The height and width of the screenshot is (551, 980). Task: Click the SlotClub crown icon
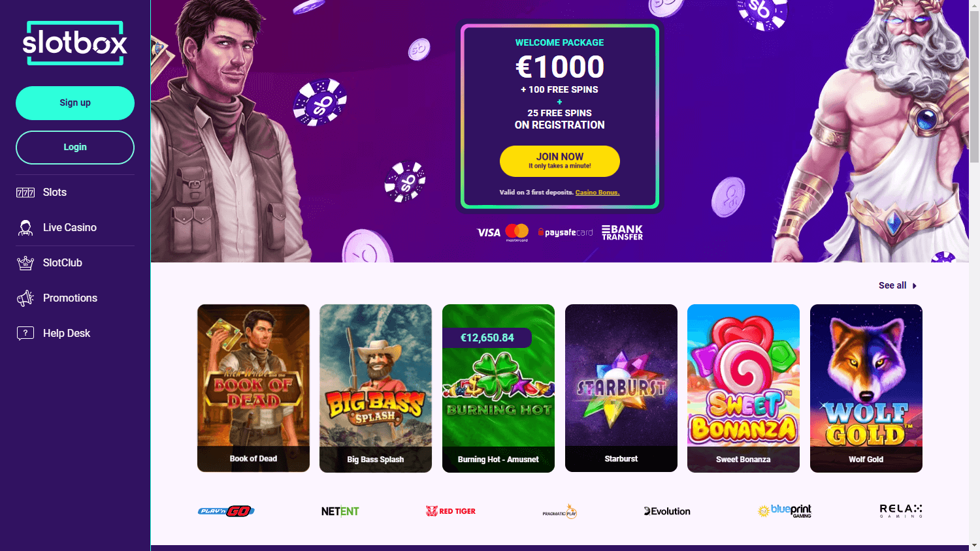click(25, 263)
